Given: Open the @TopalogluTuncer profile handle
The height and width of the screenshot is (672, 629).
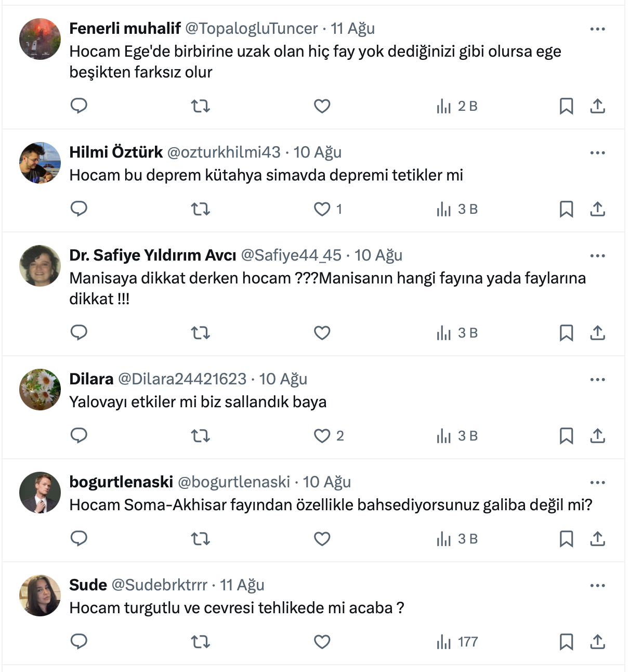Looking at the screenshot, I should pyautogui.click(x=251, y=29).
